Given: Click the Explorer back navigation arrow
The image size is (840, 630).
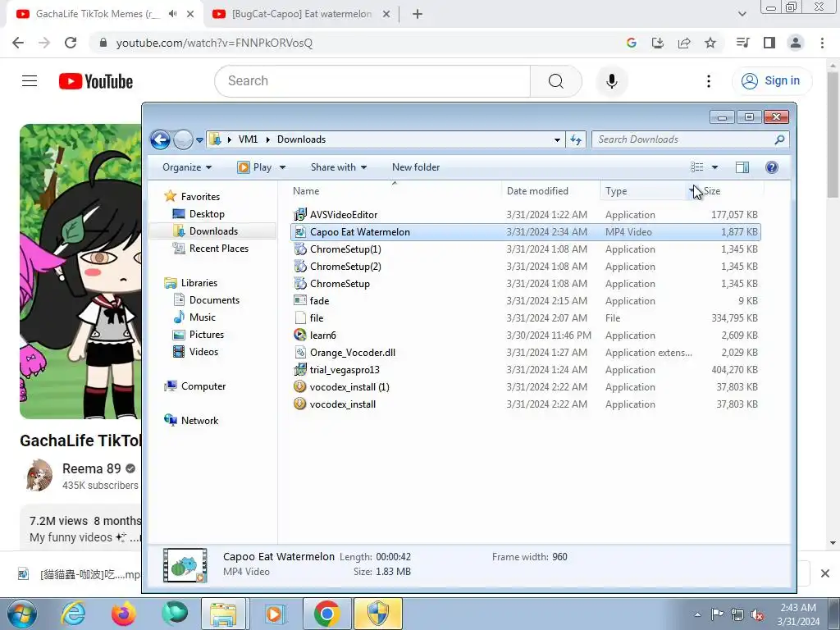Looking at the screenshot, I should [160, 139].
